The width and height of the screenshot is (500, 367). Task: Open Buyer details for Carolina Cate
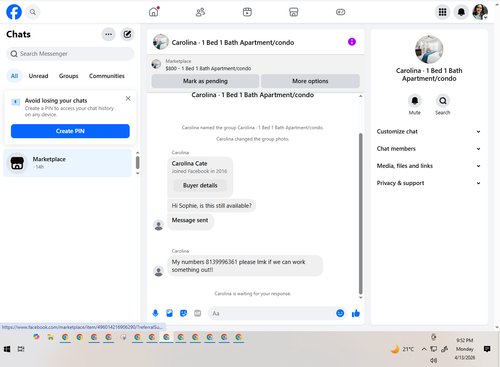click(x=200, y=185)
